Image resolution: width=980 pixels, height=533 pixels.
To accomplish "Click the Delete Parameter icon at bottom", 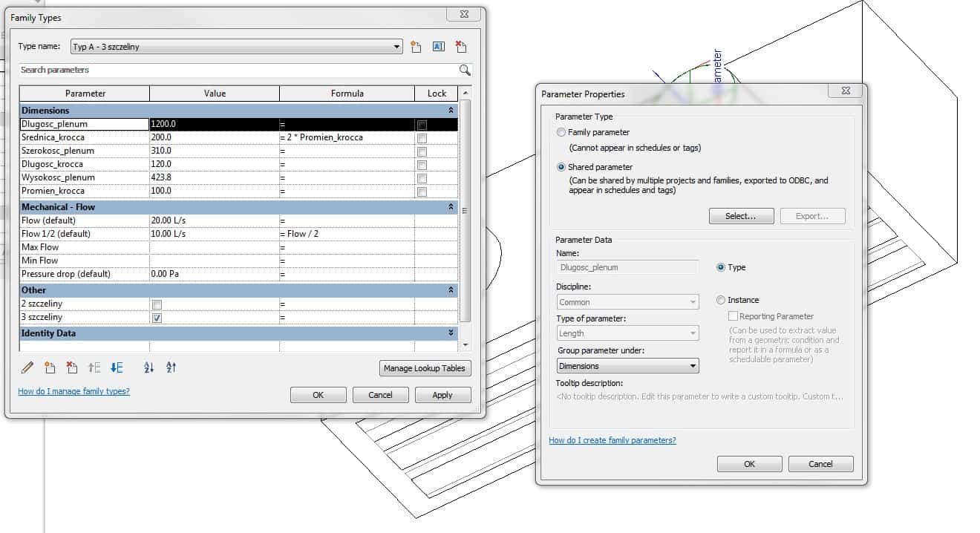I will click(72, 367).
